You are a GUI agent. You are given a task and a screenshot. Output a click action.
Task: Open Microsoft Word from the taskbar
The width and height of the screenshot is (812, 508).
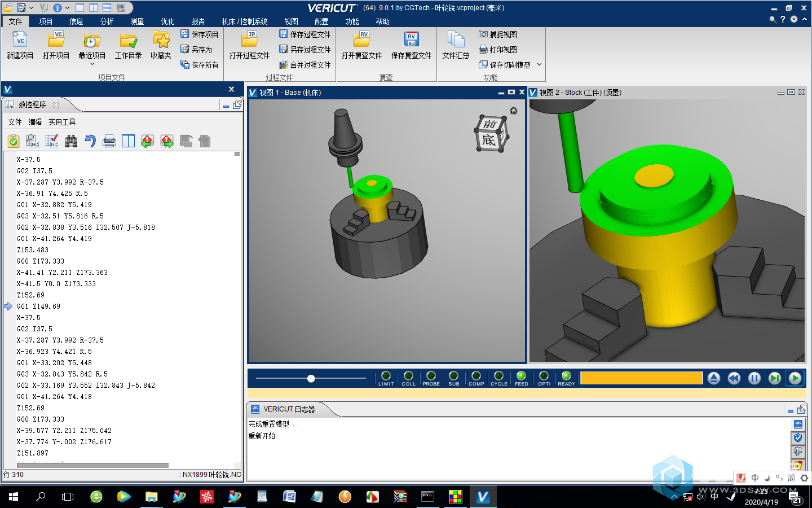[x=289, y=497]
